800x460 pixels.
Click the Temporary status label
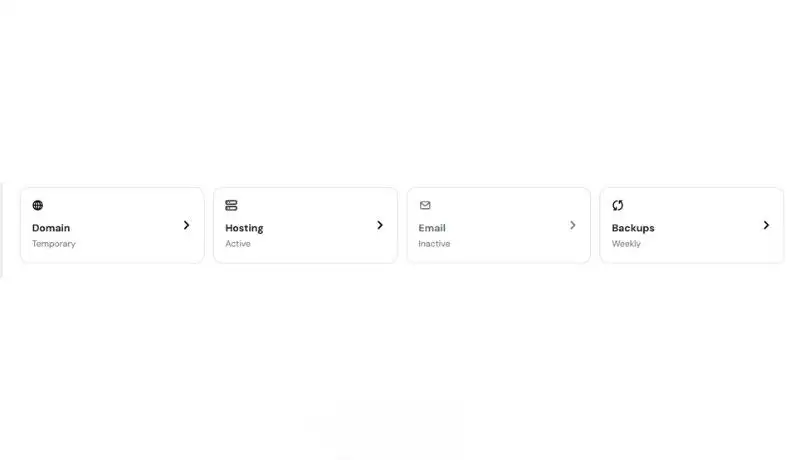pos(54,244)
